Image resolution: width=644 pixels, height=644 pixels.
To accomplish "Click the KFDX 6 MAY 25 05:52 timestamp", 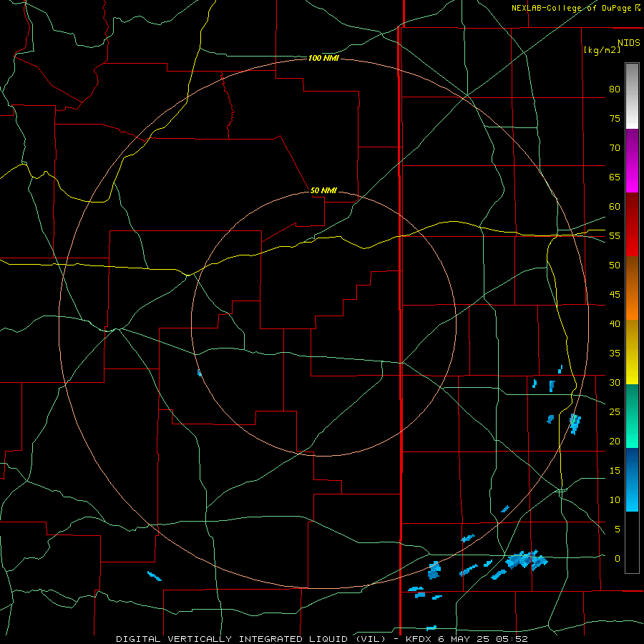I will 467,639.
